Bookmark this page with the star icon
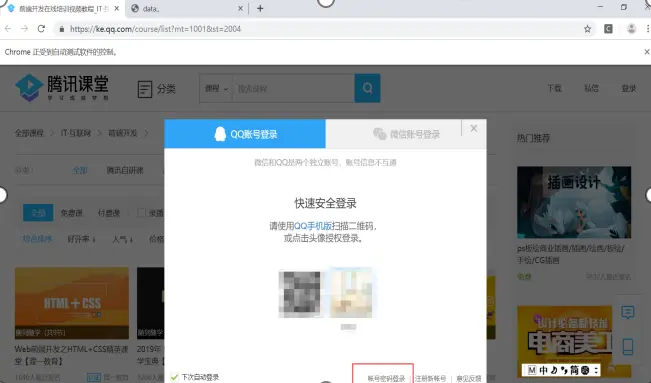This screenshot has width=651, height=383. 587,29
